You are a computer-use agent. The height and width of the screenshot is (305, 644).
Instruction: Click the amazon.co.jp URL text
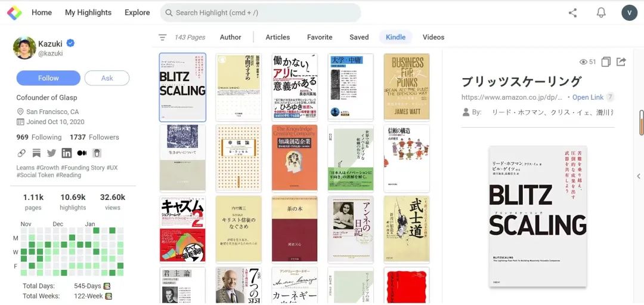pos(512,97)
